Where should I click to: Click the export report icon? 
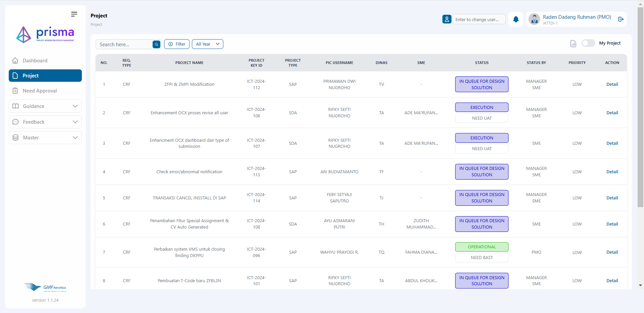573,44
